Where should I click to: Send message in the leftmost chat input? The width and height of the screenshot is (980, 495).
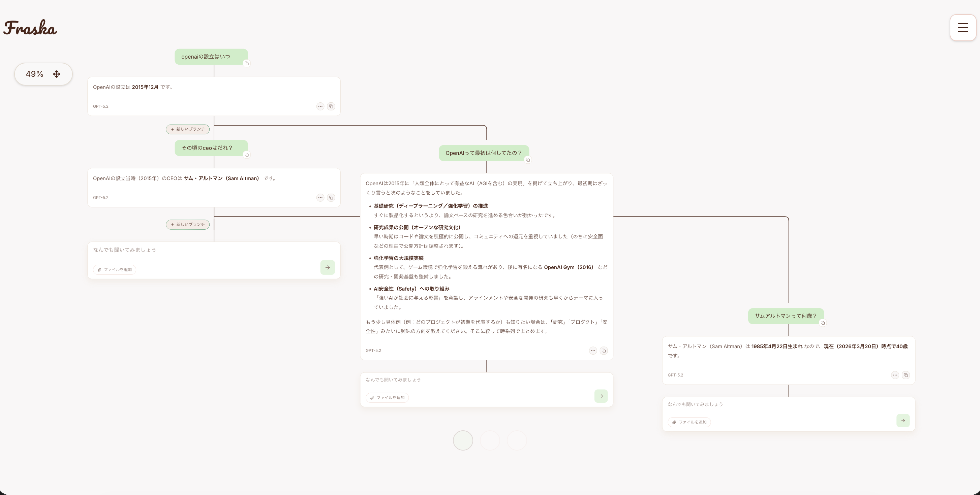pyautogui.click(x=327, y=268)
